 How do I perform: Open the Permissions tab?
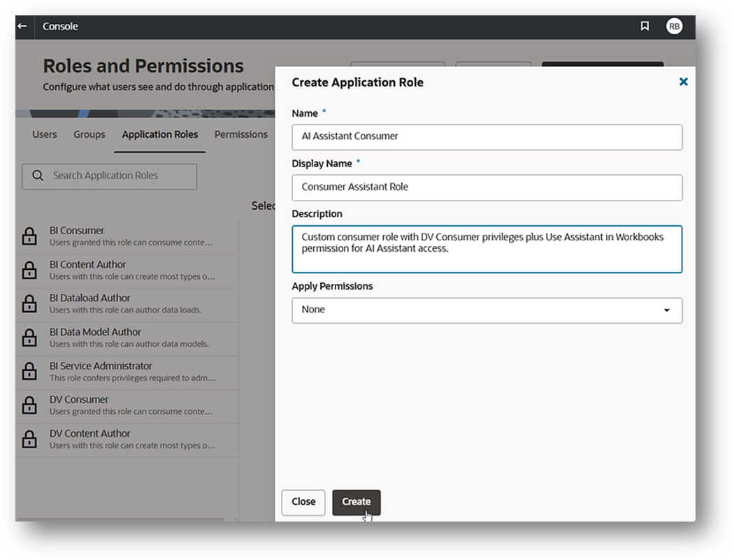click(240, 134)
